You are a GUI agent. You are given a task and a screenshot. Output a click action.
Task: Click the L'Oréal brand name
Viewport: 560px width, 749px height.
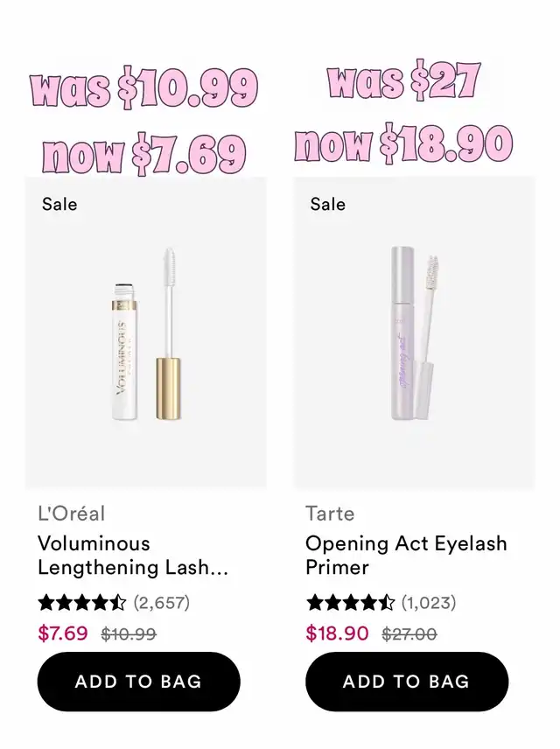coord(71,514)
